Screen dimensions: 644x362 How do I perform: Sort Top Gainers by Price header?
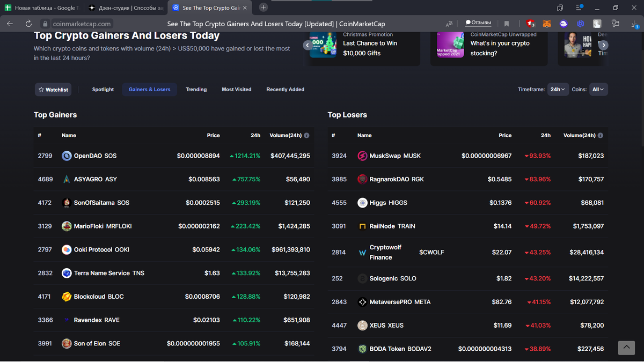213,136
